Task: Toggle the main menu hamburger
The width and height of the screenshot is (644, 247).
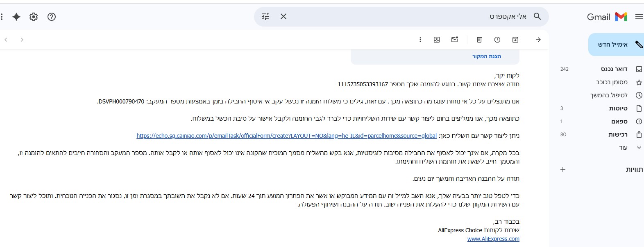Action: 639,17
